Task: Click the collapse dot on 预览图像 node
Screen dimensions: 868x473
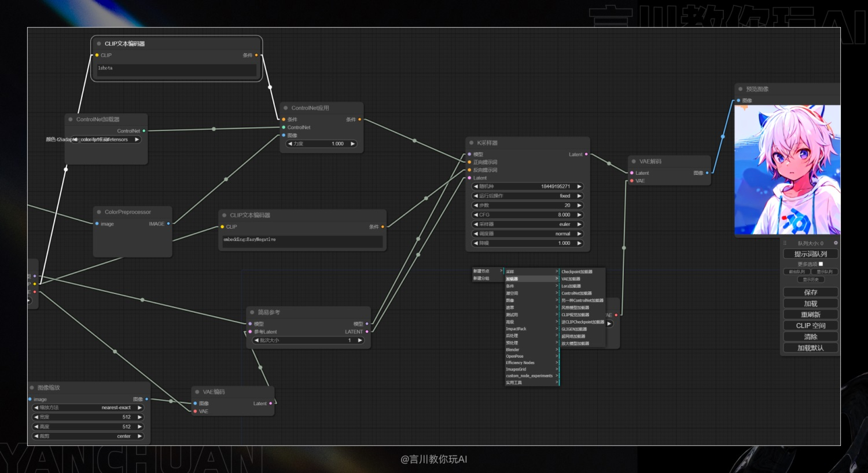Action: (x=740, y=89)
